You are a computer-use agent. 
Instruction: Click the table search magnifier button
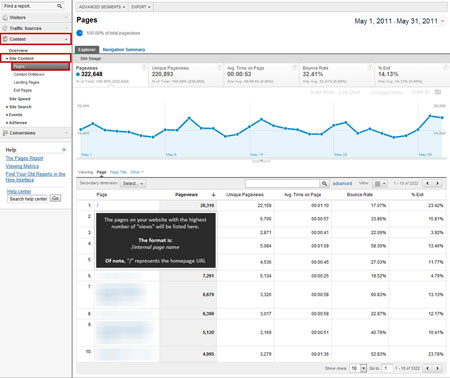(x=324, y=183)
